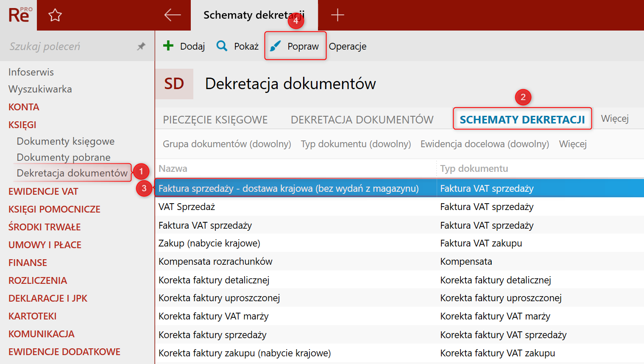
Task: Open a new tab with plus icon
Action: pos(337,15)
